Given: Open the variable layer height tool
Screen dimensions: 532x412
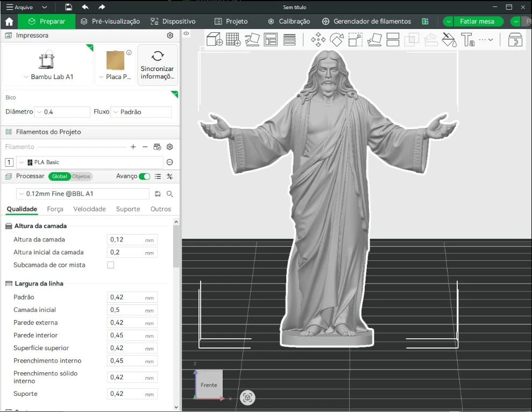Looking at the screenshot, I should tap(289, 39).
